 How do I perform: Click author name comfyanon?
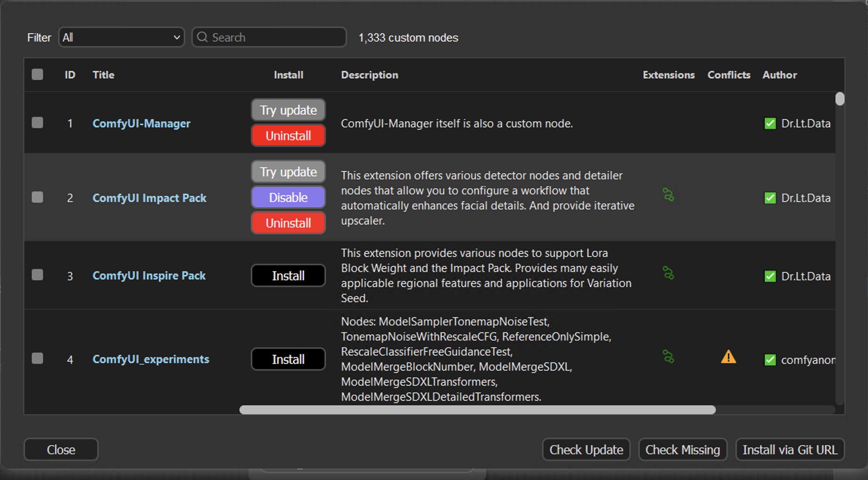tap(808, 360)
